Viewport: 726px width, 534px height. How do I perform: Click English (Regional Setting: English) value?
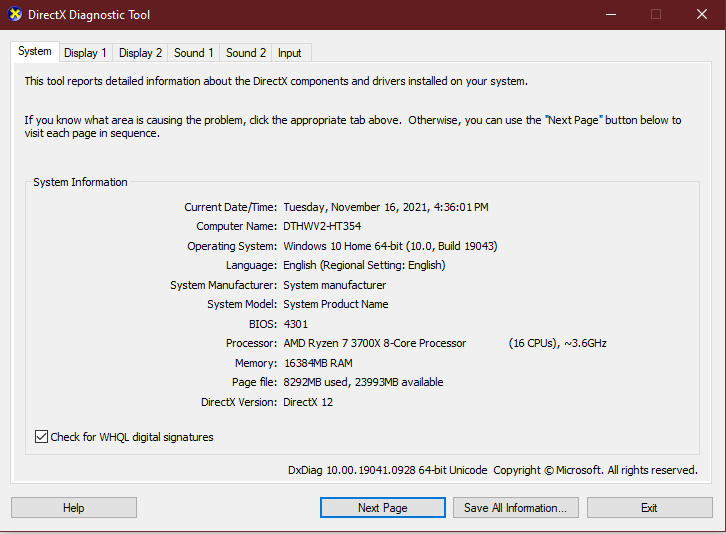[x=364, y=265]
